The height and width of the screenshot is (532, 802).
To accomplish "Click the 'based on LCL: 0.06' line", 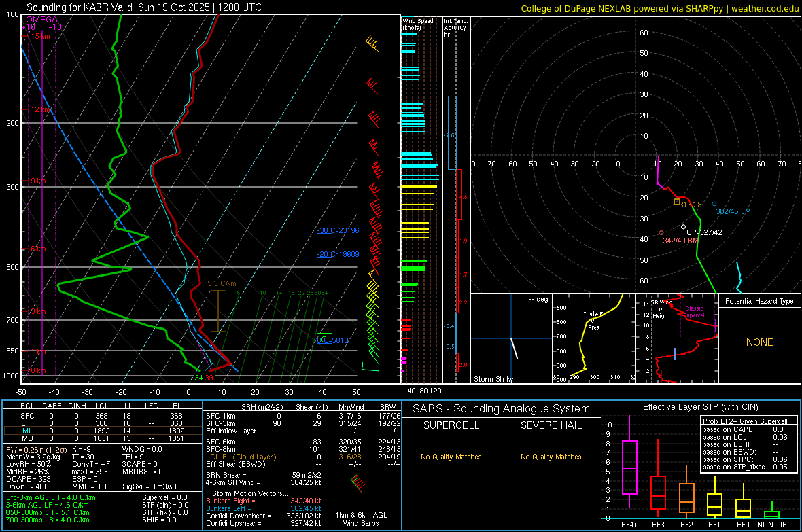I will click(x=745, y=437).
